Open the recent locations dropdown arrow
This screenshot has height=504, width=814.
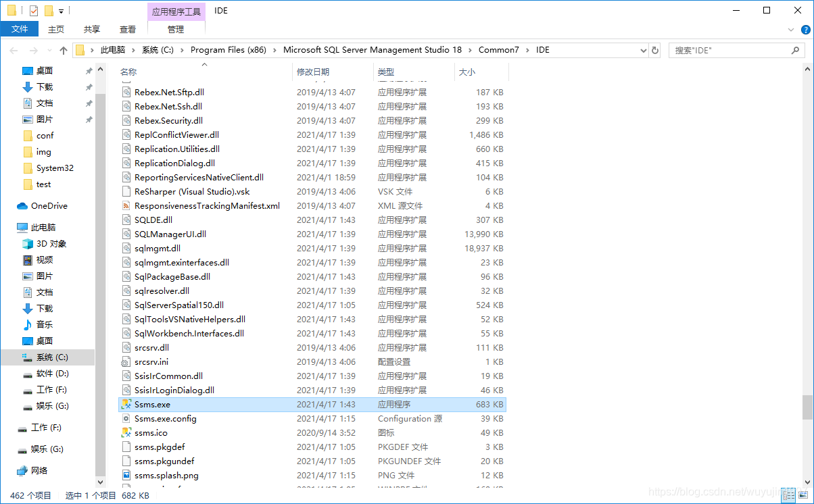pyautogui.click(x=49, y=50)
